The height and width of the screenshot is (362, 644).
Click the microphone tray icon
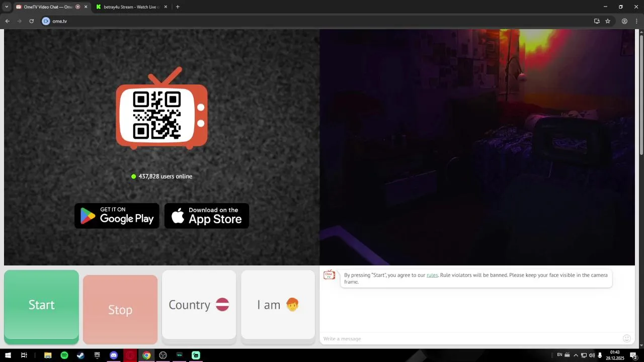[x=600, y=355]
